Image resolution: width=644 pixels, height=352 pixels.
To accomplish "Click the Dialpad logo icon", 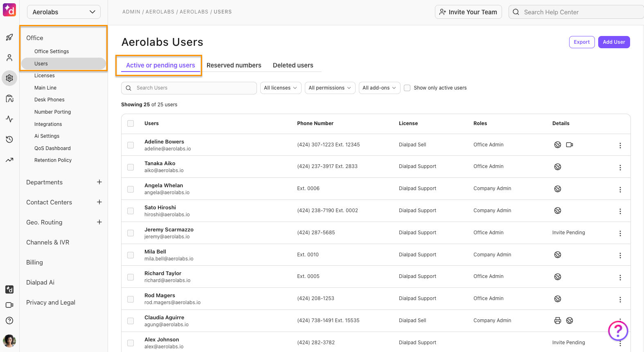I will (9, 10).
